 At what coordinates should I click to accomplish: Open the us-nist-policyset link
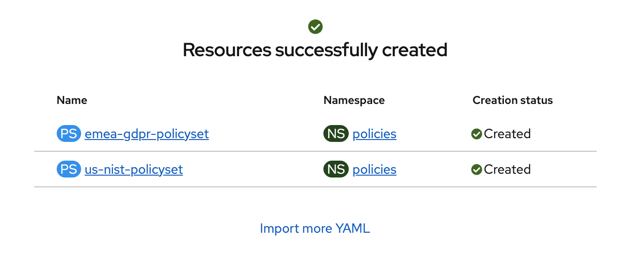(x=134, y=169)
